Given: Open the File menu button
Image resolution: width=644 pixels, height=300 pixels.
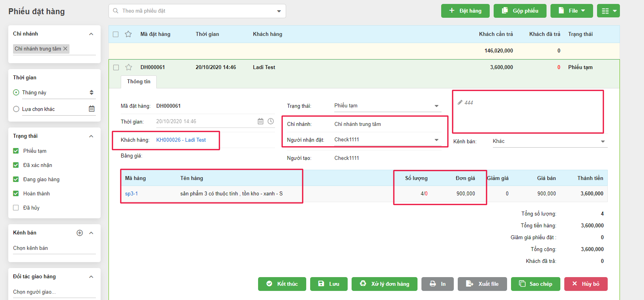Looking at the screenshot, I should click(x=571, y=11).
